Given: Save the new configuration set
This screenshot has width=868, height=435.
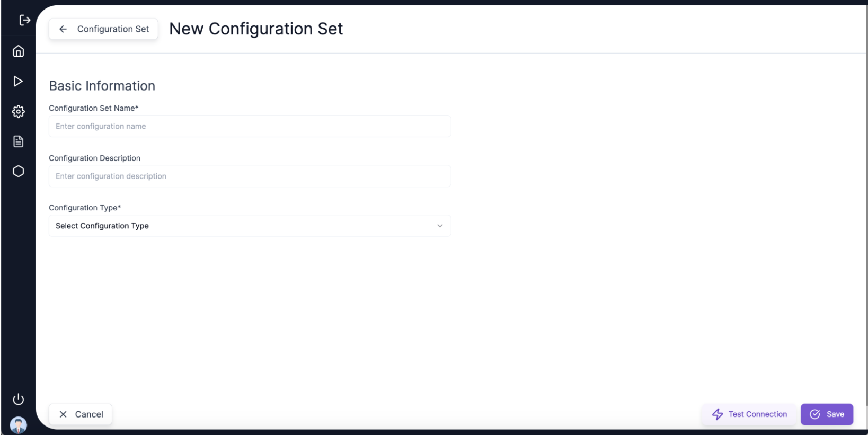Looking at the screenshot, I should coord(835,414).
